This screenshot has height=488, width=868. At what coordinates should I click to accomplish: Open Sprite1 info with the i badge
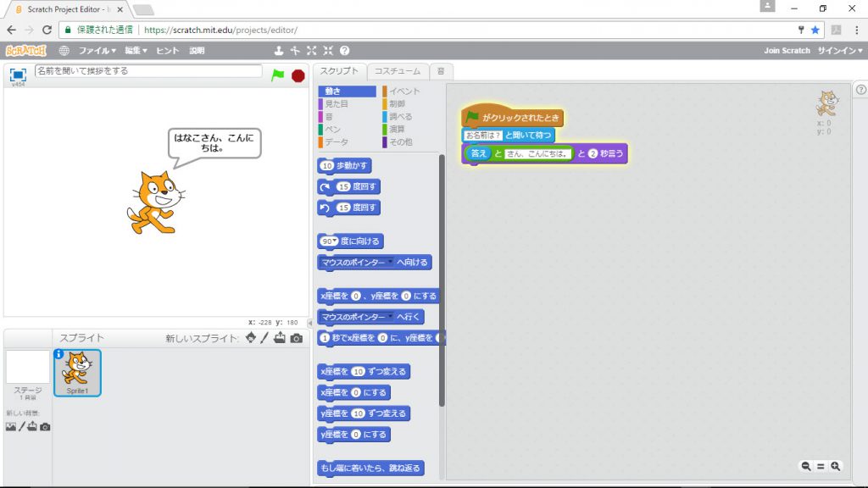58,353
